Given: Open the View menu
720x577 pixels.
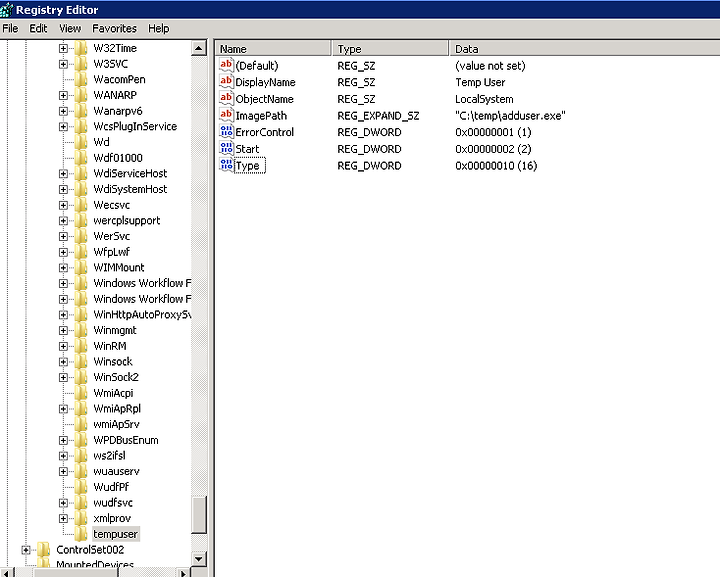Looking at the screenshot, I should click(x=70, y=28).
